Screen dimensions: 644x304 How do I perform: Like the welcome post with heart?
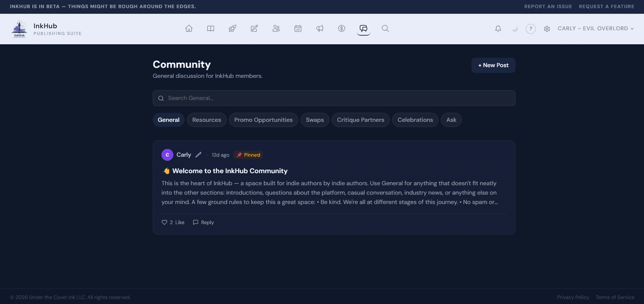tap(173, 223)
